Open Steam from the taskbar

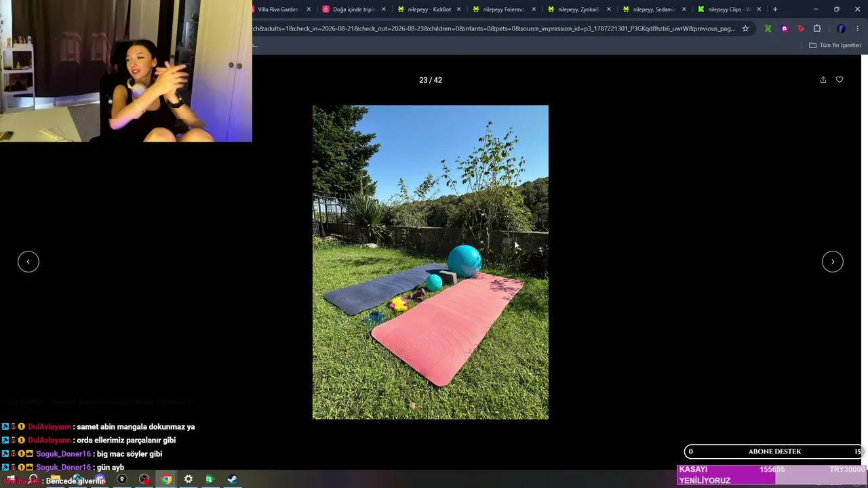[232, 479]
